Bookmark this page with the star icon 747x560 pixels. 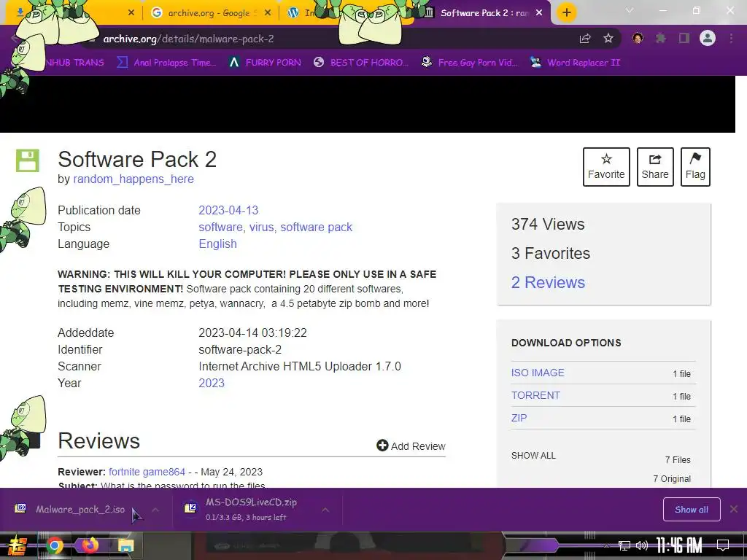tap(608, 39)
